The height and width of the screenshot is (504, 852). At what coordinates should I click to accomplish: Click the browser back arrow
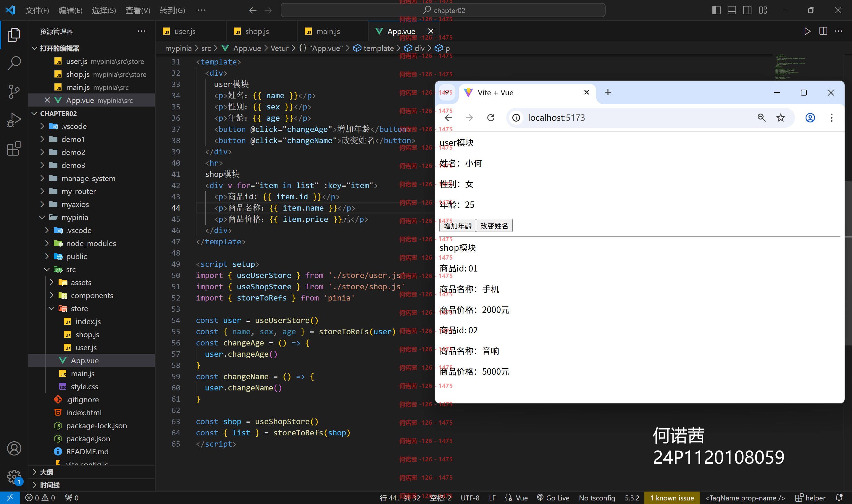pos(448,118)
